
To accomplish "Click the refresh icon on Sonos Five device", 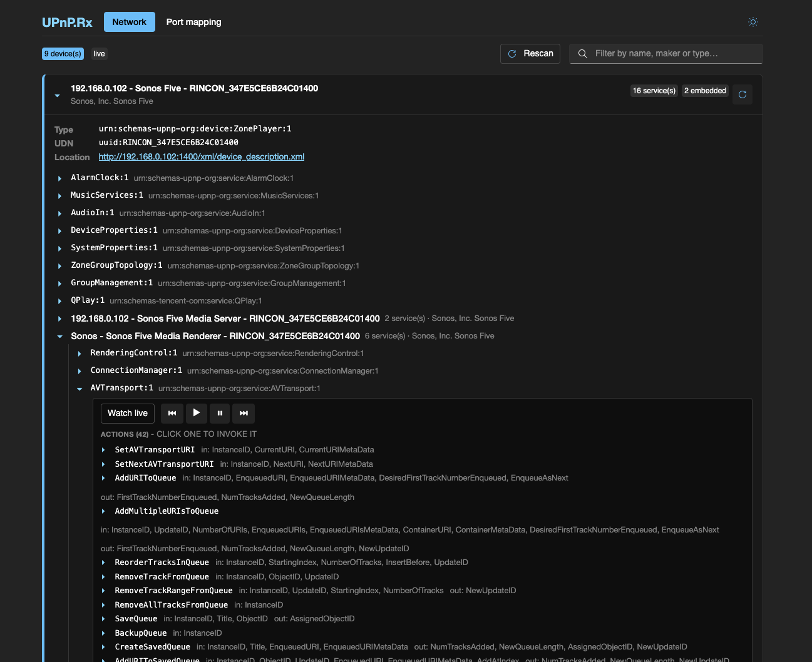I will click(x=743, y=94).
